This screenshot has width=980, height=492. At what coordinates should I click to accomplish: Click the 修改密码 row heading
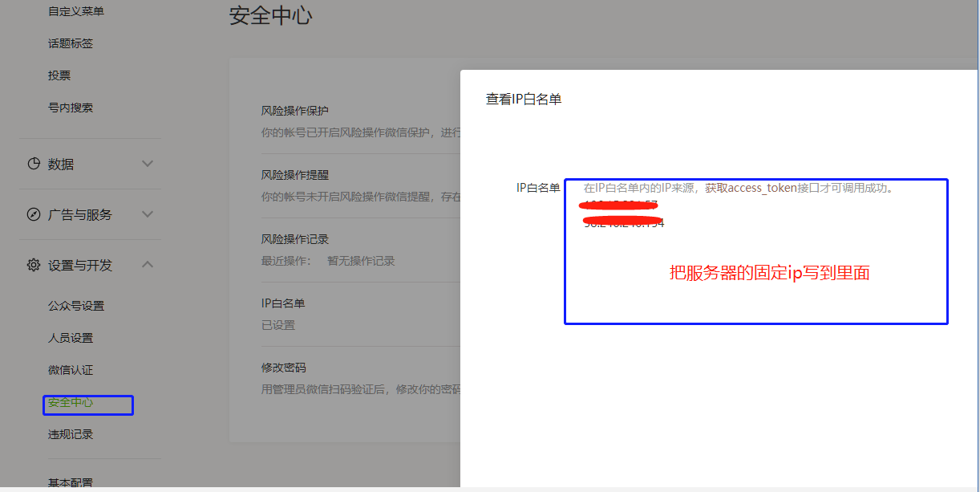283,368
